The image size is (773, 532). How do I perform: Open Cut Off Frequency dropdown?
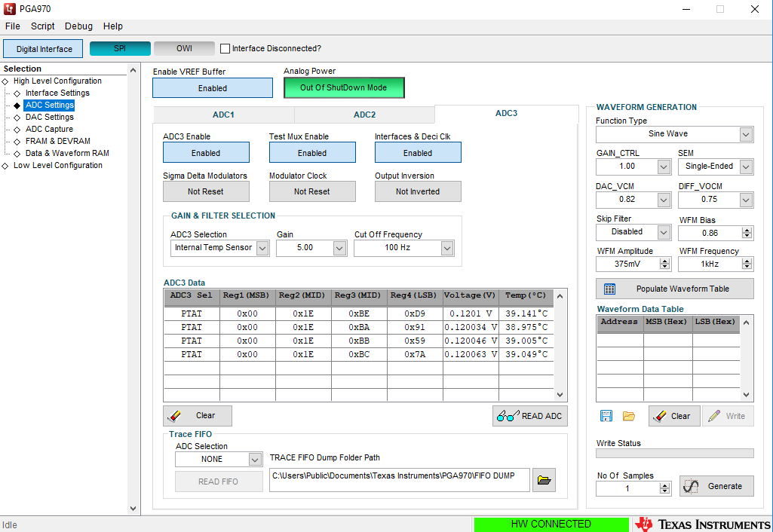(x=447, y=248)
